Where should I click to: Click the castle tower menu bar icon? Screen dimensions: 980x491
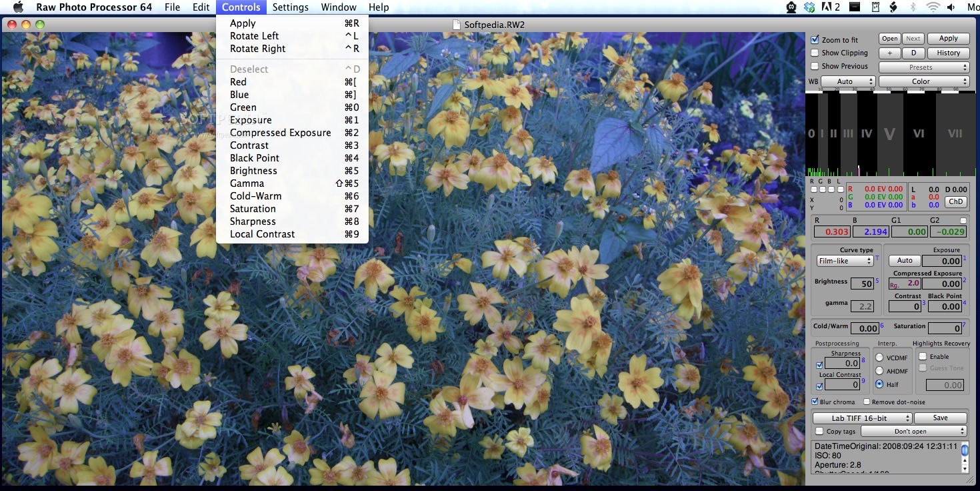[x=876, y=7]
